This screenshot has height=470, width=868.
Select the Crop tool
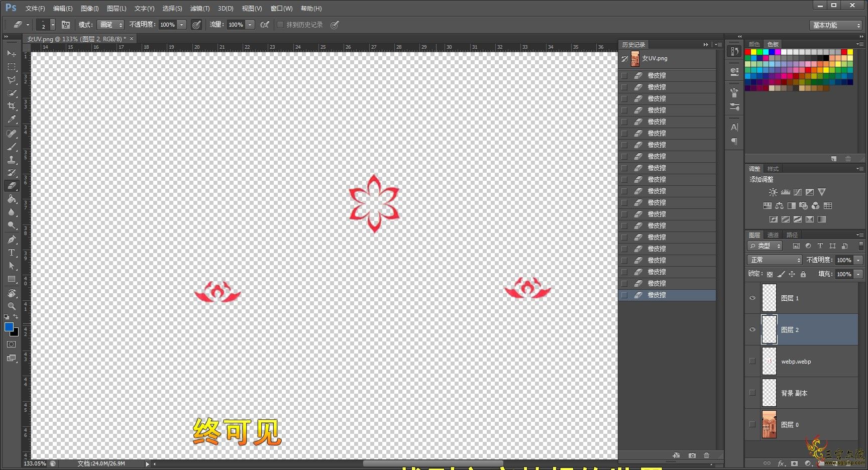click(x=12, y=106)
